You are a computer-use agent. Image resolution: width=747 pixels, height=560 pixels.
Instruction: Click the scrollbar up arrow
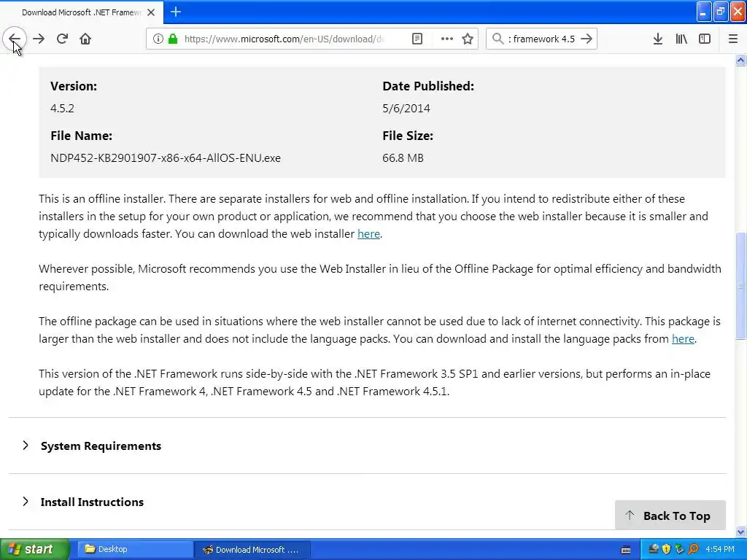click(x=740, y=61)
